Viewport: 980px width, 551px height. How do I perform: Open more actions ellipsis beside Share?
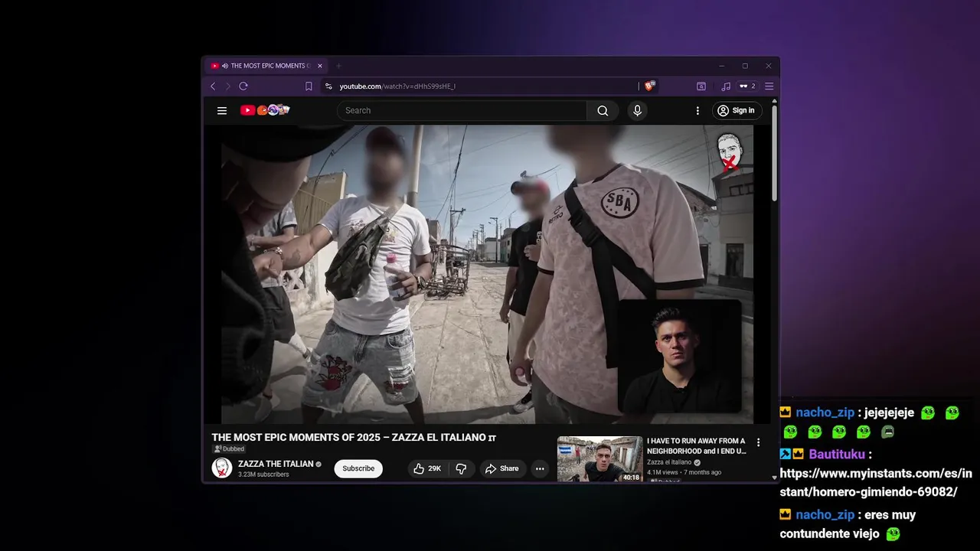point(540,468)
